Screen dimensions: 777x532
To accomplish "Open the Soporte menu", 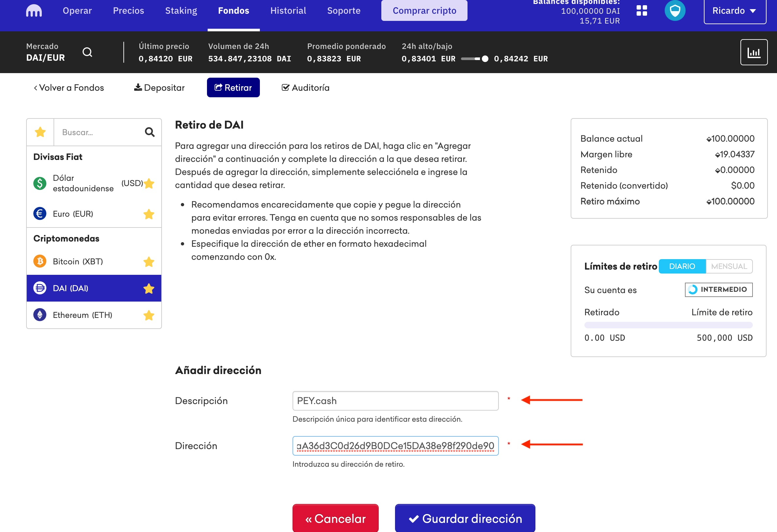I will [344, 11].
